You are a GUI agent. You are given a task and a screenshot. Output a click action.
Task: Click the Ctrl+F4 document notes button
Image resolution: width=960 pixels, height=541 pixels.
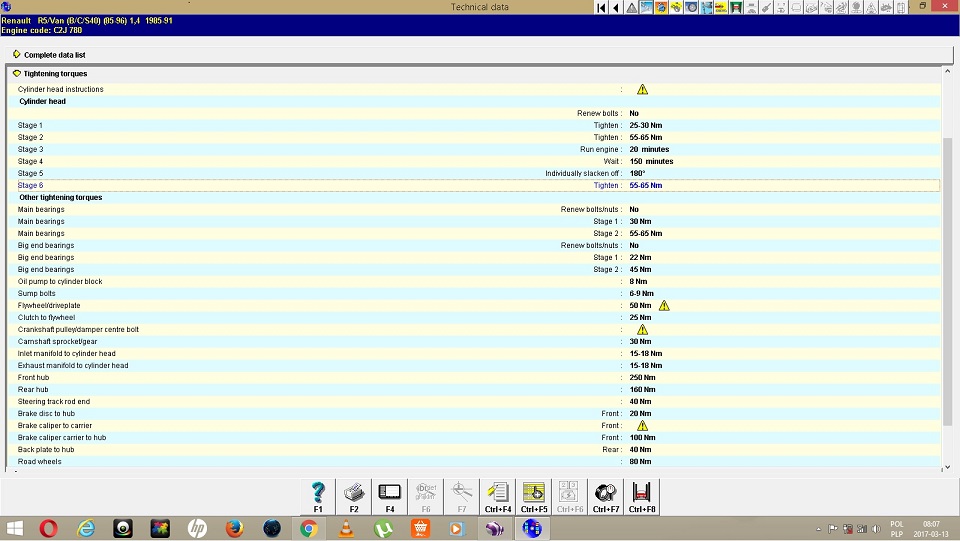[x=498, y=496]
